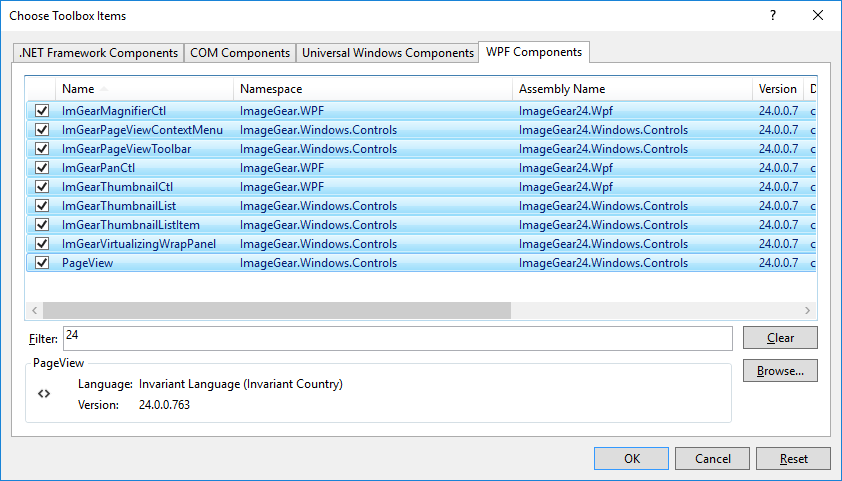Click the Reset button
The height and width of the screenshot is (481, 842).
point(794,458)
